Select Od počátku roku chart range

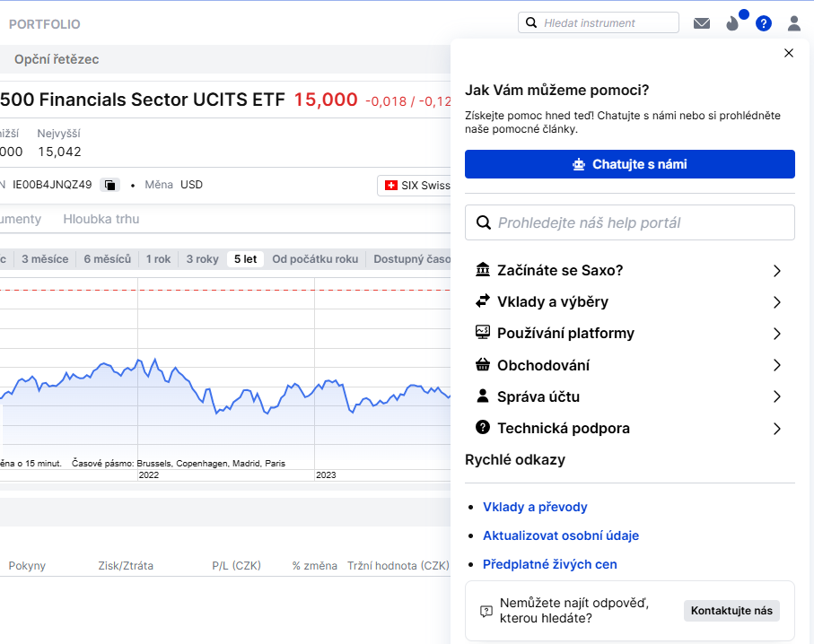[315, 259]
